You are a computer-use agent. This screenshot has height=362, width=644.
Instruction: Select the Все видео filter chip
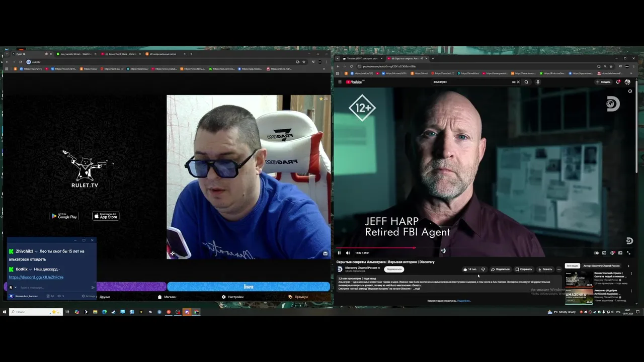click(573, 265)
